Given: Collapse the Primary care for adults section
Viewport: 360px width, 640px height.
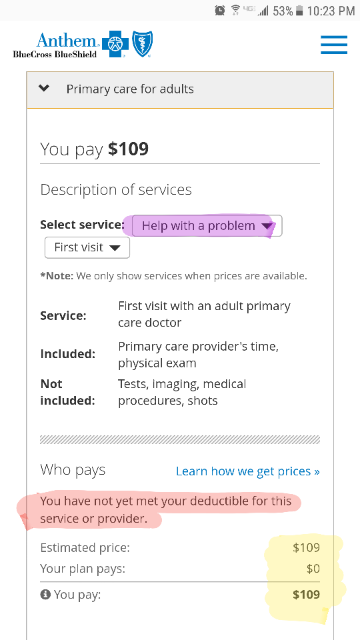Looking at the screenshot, I should click(x=44, y=89).
